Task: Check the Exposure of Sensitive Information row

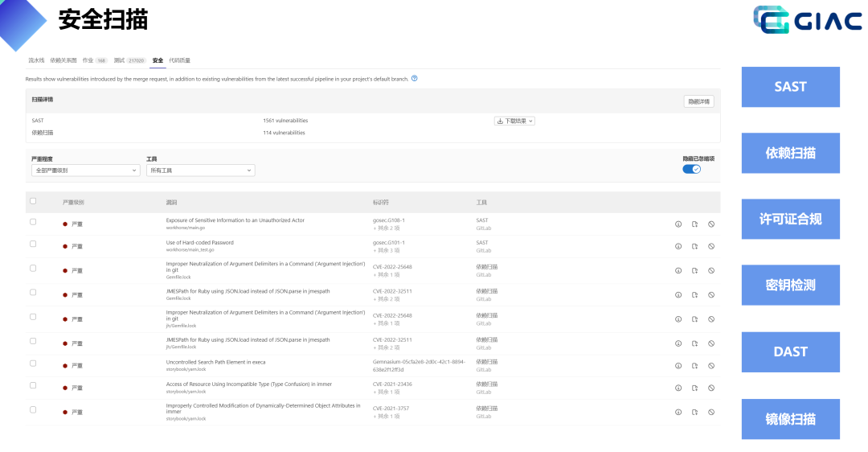Action: (33, 222)
